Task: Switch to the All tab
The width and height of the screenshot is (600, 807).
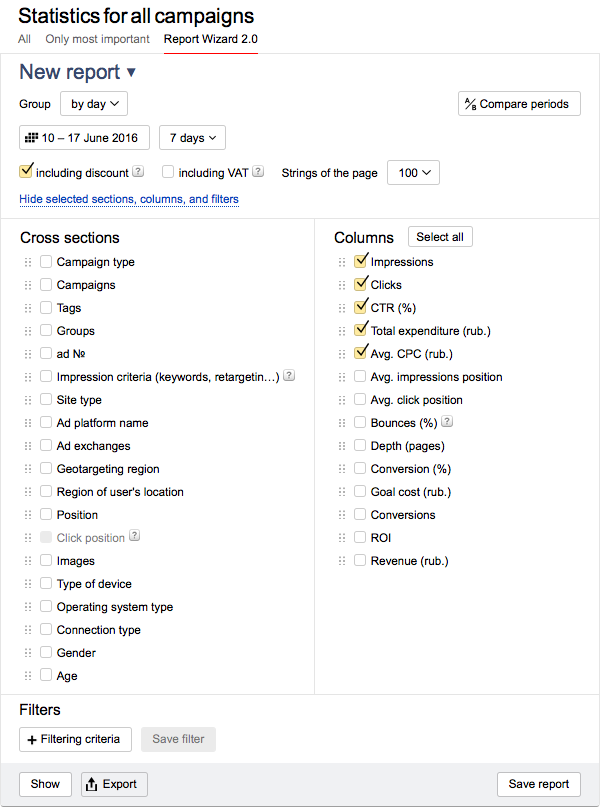Action: [x=24, y=39]
